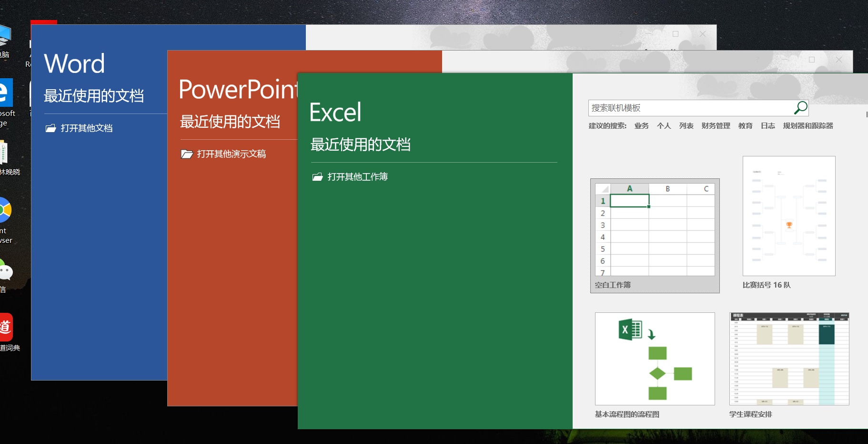
Task: Select the 学生课程安排 template
Action: pos(789,359)
